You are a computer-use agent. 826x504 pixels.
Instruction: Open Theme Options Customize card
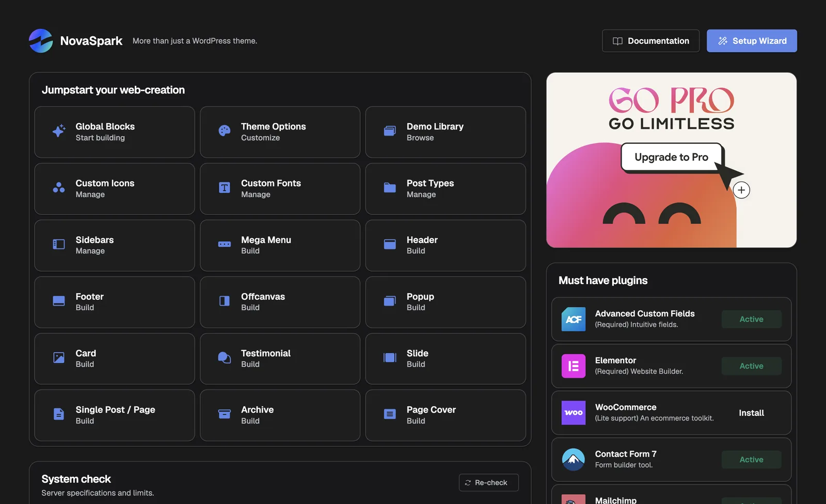[280, 132]
